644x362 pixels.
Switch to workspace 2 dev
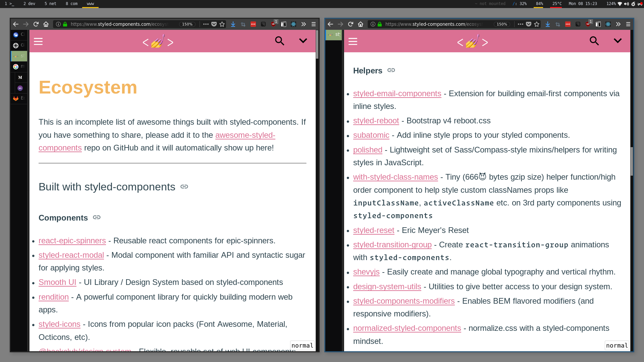[x=29, y=4]
